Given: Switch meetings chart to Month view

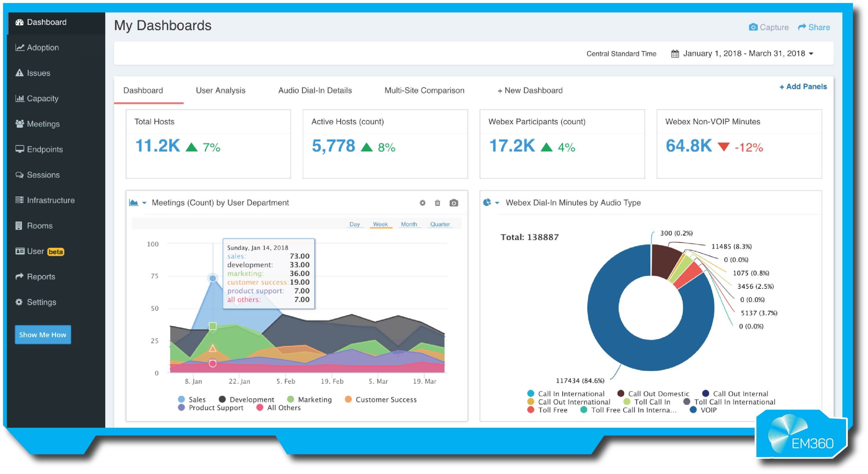Looking at the screenshot, I should 409,224.
